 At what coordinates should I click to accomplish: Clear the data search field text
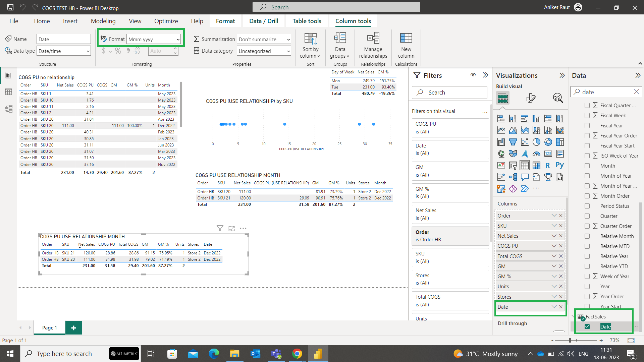(636, 92)
